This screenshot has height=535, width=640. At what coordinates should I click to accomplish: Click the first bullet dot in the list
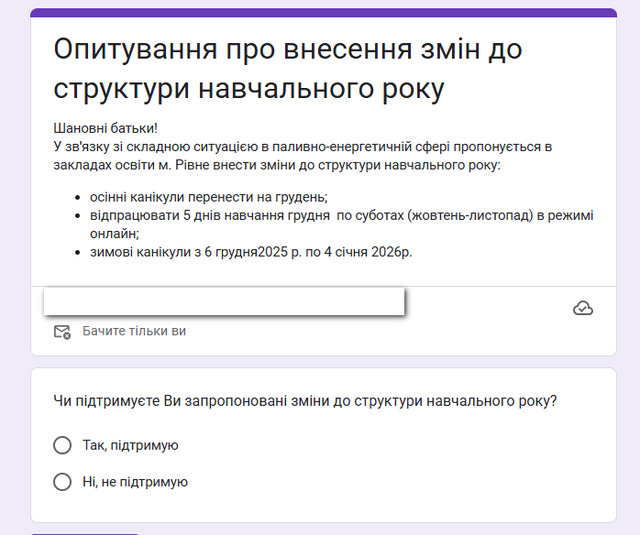[x=78, y=197]
